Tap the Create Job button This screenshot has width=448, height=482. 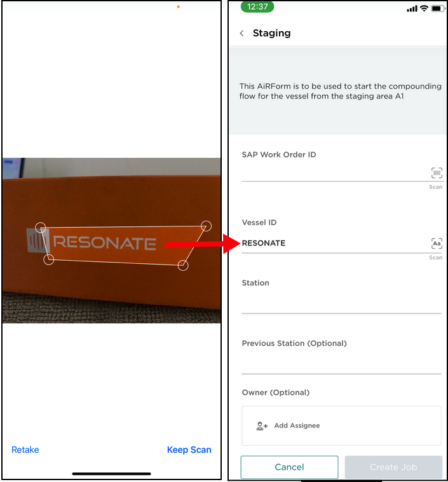[393, 467]
